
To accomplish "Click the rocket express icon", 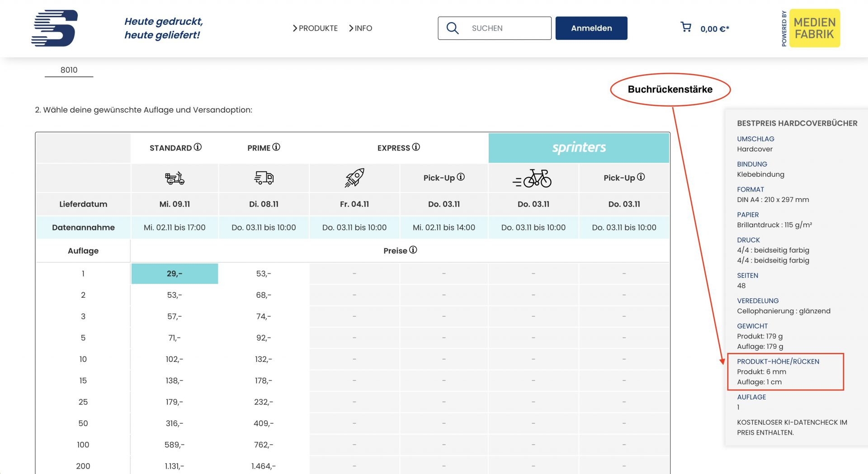I will (x=354, y=178).
